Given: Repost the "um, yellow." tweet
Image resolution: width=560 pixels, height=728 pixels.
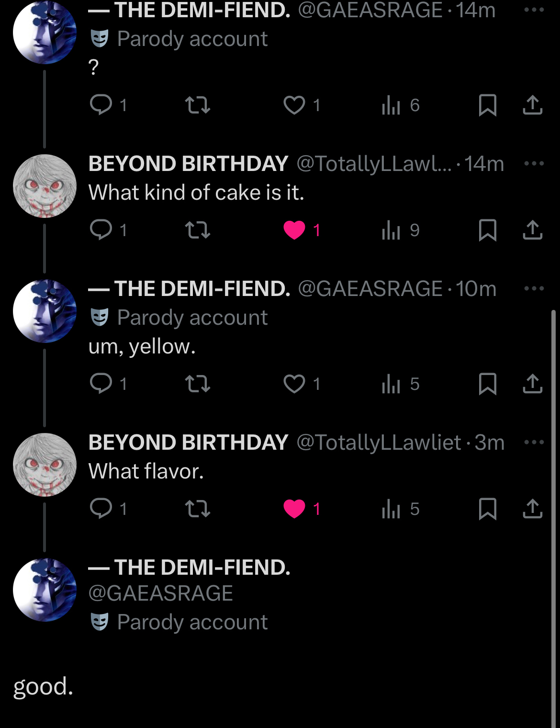Looking at the screenshot, I should click(x=198, y=384).
